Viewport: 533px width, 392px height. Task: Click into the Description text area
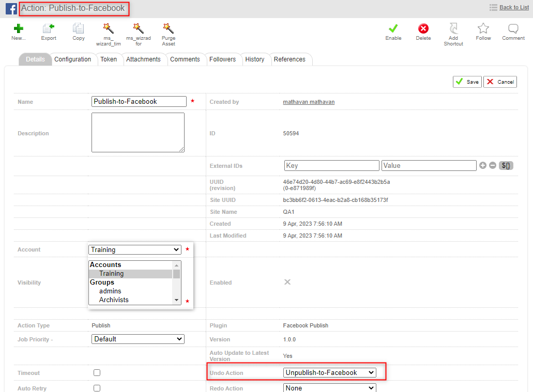138,133
